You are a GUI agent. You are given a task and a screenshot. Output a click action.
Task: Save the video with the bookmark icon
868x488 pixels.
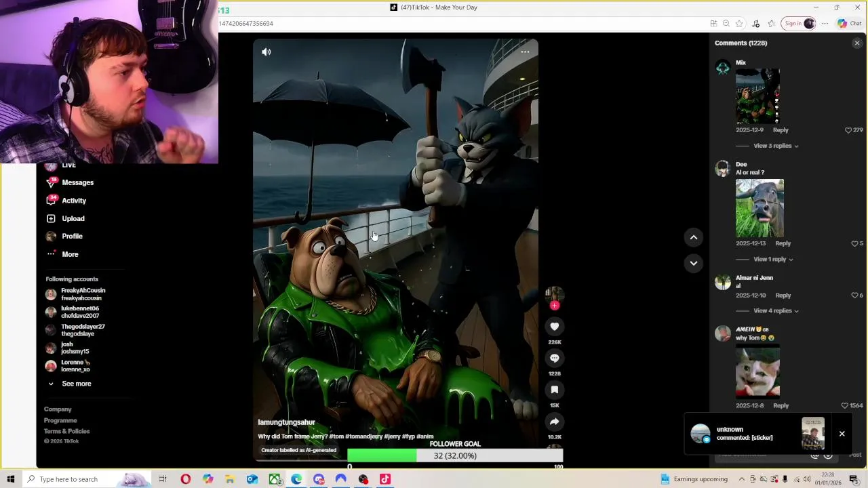tap(554, 390)
